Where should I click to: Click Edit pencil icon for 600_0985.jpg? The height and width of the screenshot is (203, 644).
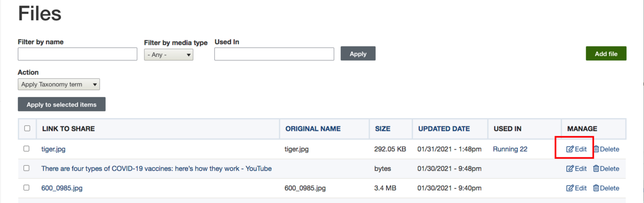click(570, 188)
